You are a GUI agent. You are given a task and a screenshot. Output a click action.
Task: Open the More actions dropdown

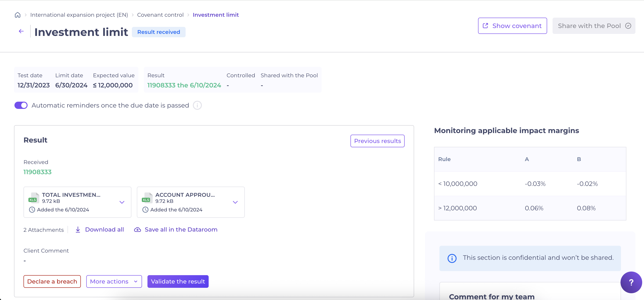(114, 281)
